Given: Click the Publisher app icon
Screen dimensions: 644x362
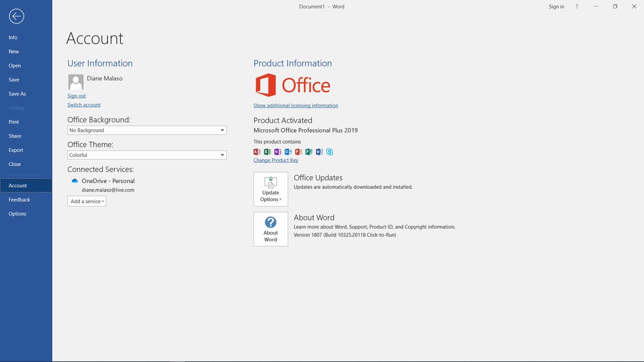Looking at the screenshot, I should tap(309, 152).
